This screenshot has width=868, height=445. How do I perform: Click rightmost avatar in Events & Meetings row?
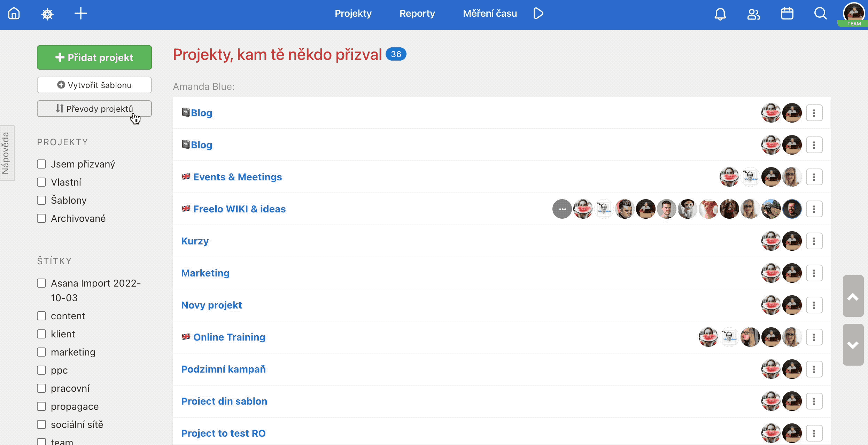[x=792, y=177]
